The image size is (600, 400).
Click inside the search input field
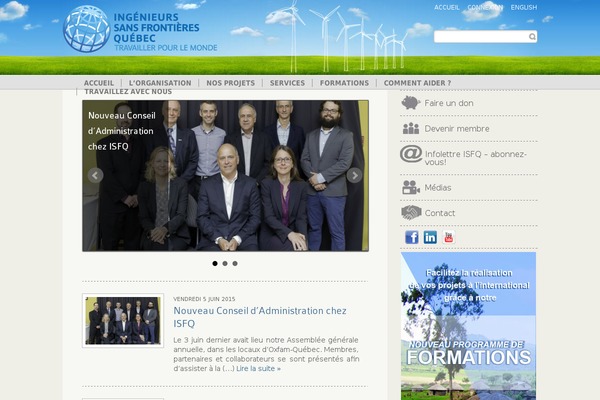pyautogui.click(x=481, y=36)
